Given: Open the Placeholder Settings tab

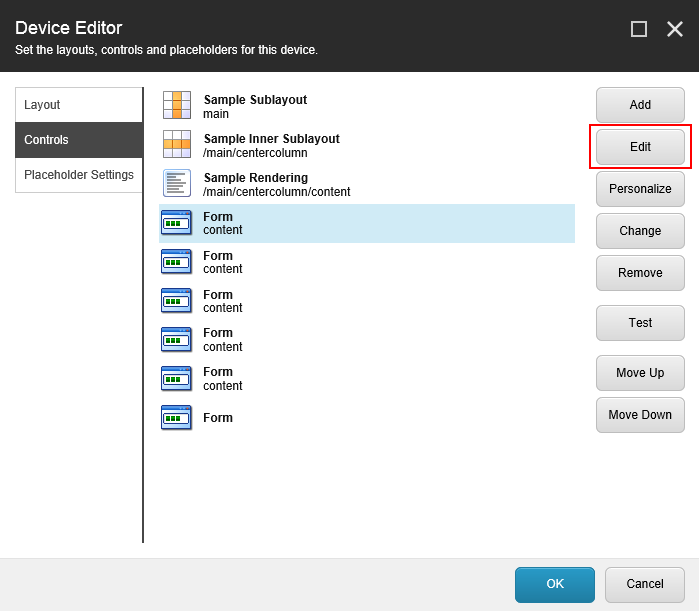Looking at the screenshot, I should coord(79,175).
